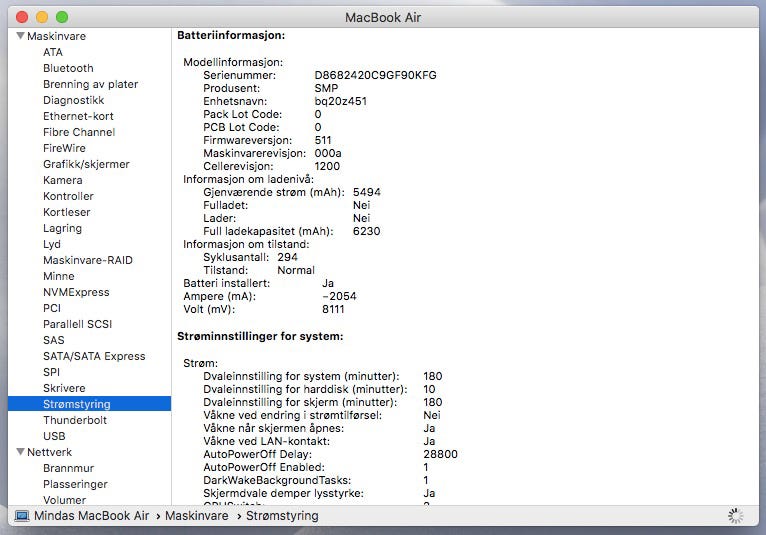Click Enhetsnavn value bq20z451
766x535 pixels.
(x=340, y=101)
